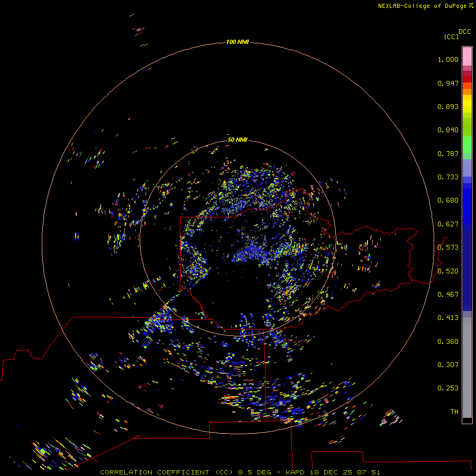Click the TH threshold label in legend
The width and height of the screenshot is (476, 476).
pyautogui.click(x=454, y=412)
